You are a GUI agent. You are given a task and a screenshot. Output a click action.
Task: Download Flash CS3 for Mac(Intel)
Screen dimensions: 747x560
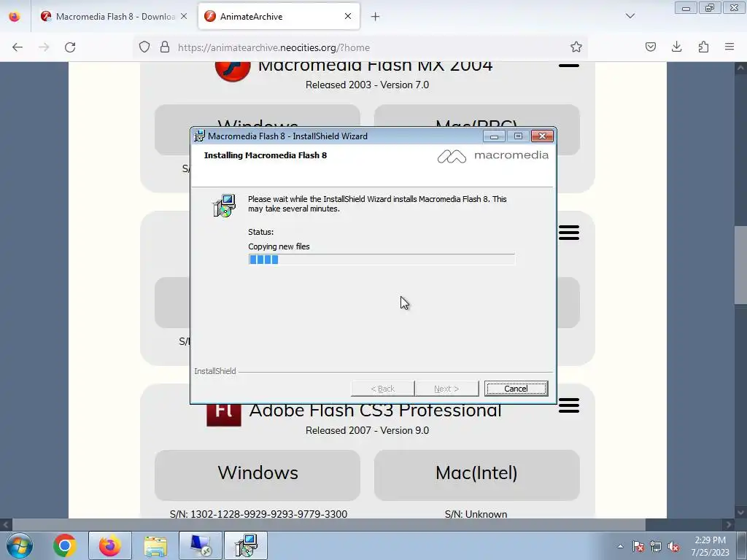(x=476, y=475)
